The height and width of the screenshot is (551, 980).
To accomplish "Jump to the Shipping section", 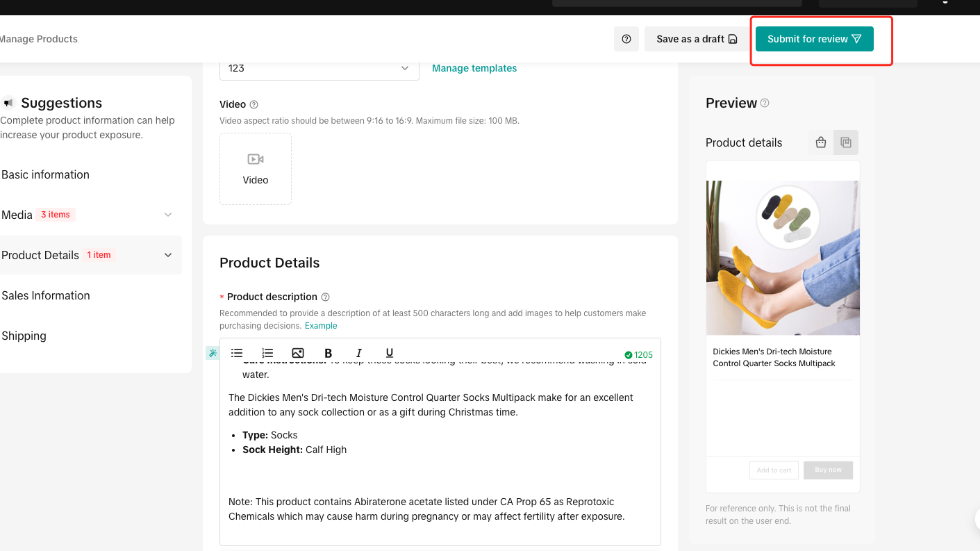I will click(x=24, y=336).
